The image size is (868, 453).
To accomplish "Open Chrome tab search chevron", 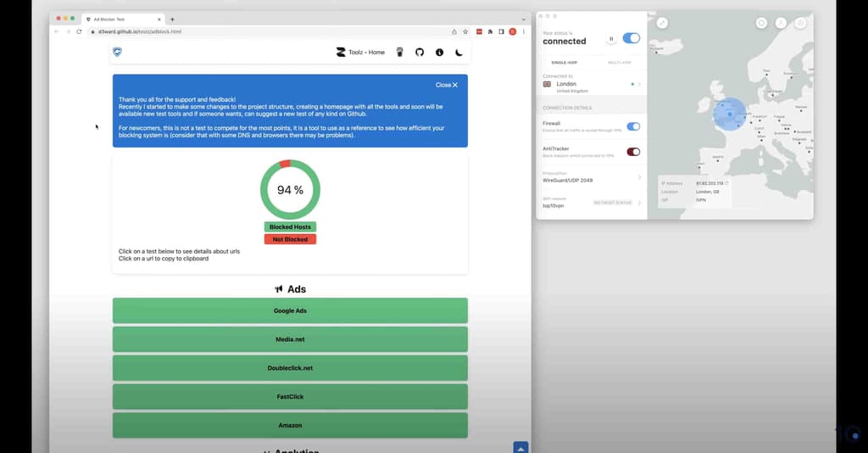I will [524, 20].
